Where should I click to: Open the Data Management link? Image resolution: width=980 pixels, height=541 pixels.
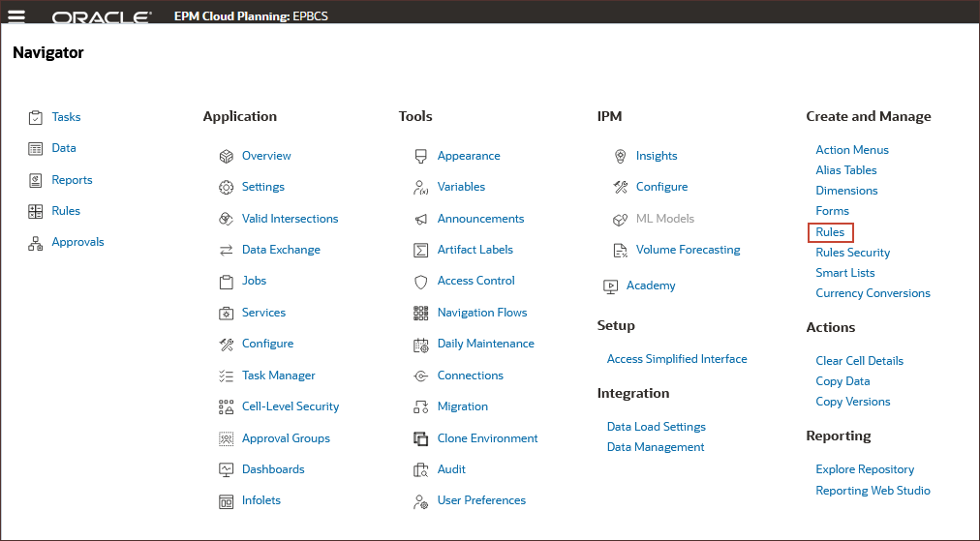[x=656, y=447]
